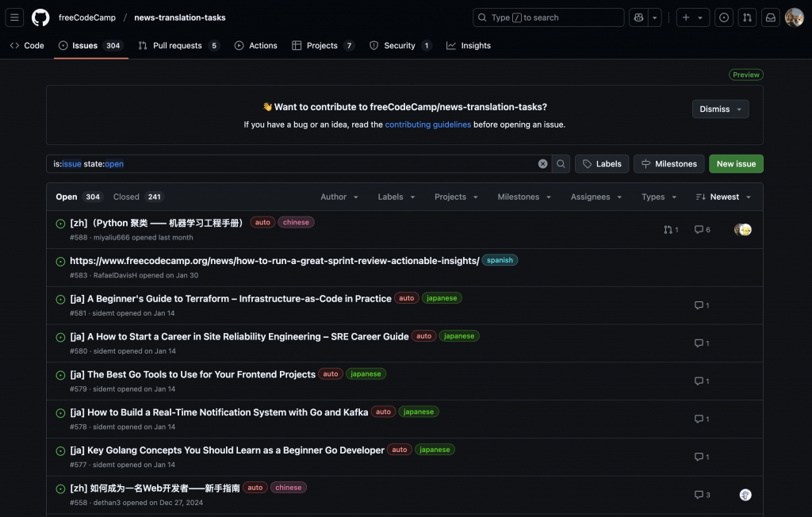
Task: Open the notifications inbox icon
Action: point(771,17)
